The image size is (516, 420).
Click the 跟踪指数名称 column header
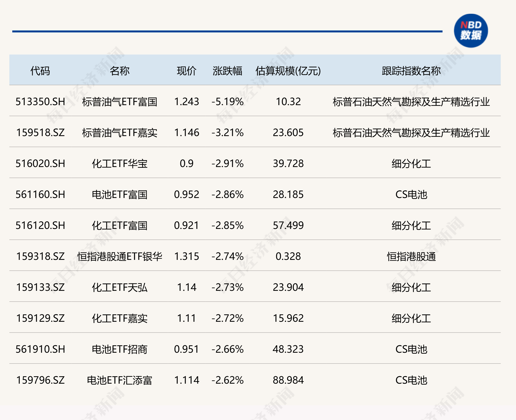tap(411, 71)
